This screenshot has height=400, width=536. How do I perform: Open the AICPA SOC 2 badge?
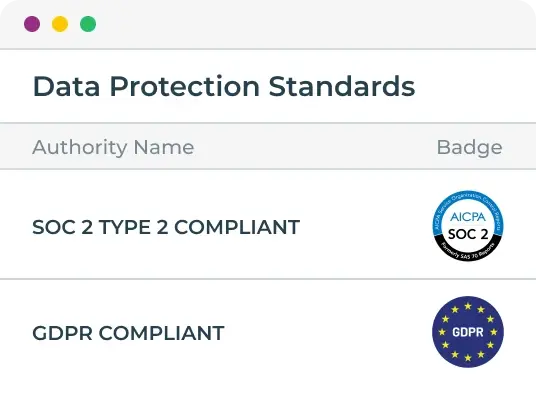(468, 226)
